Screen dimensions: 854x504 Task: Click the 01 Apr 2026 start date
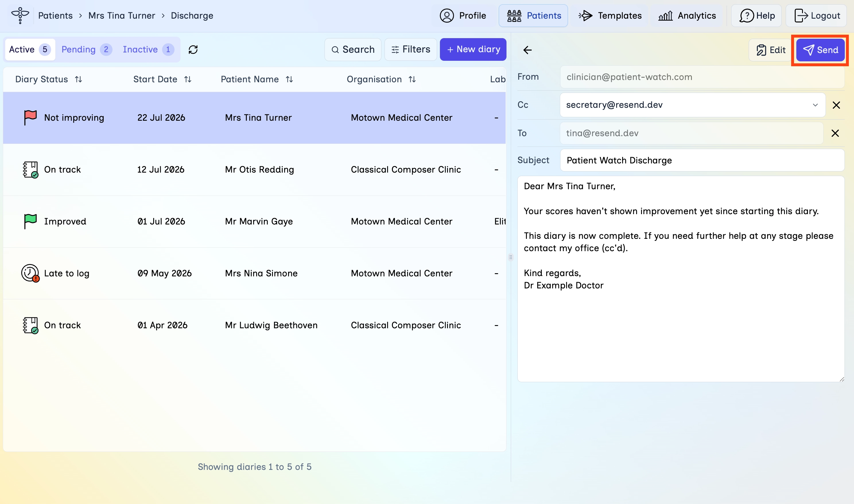(162, 325)
